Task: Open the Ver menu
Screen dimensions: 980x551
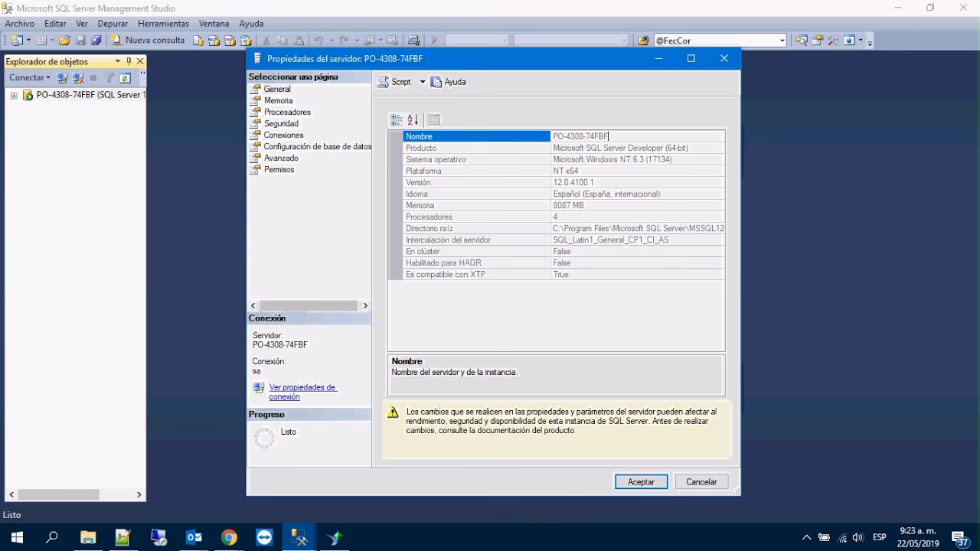Action: pos(82,24)
